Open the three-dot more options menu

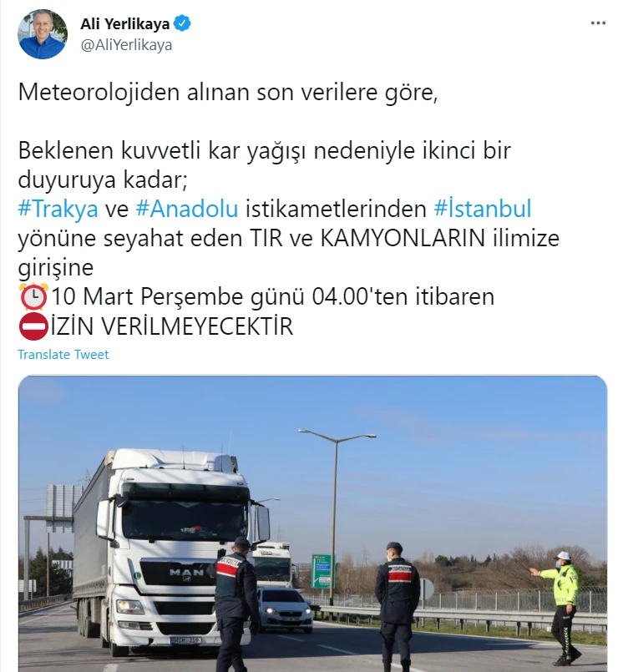click(598, 23)
